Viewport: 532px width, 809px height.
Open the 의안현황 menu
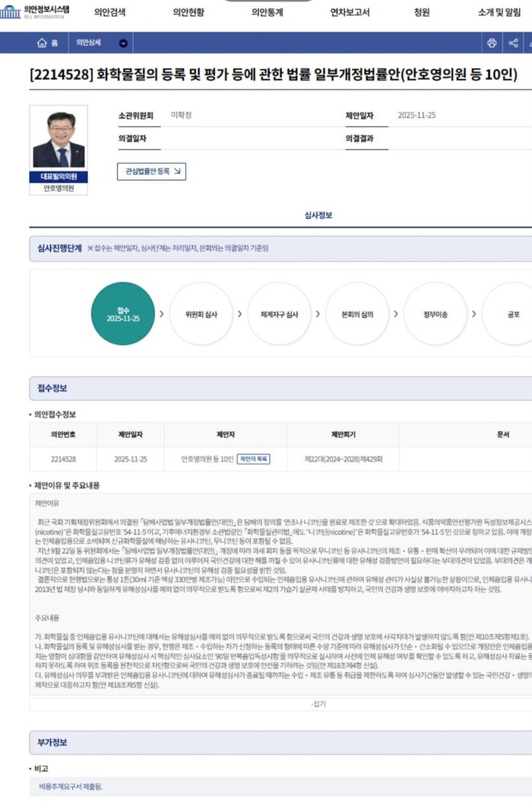[x=188, y=12]
